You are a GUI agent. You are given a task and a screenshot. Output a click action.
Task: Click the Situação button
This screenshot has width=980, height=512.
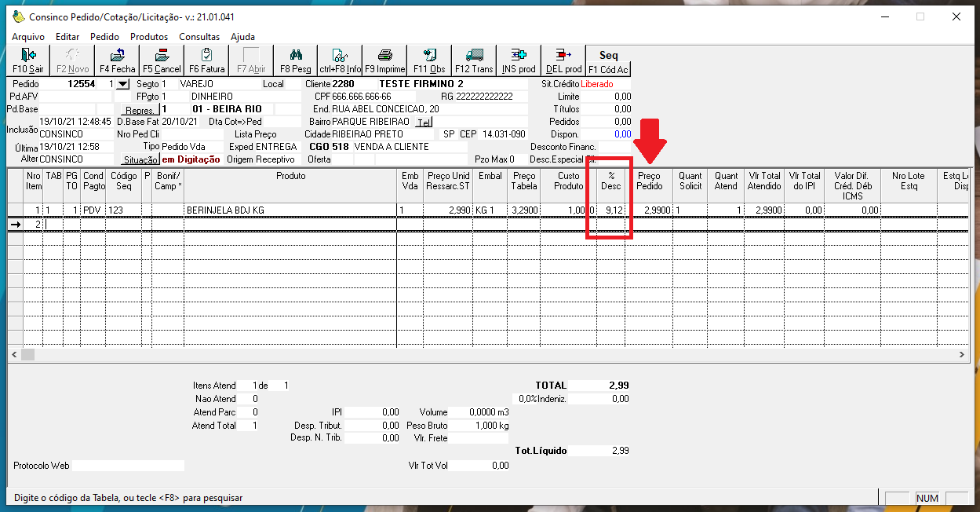click(140, 159)
